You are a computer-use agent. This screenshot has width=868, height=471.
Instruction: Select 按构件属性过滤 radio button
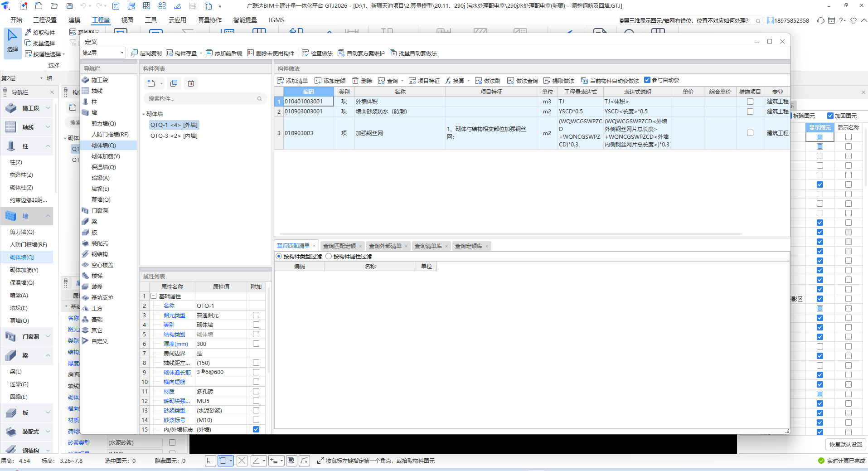tap(329, 256)
